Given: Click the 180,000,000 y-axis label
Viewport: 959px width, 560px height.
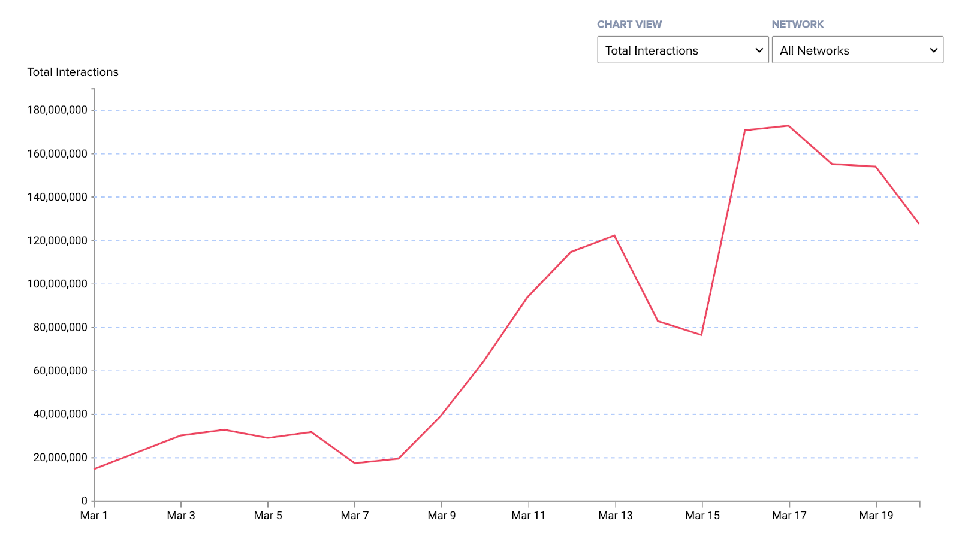Looking at the screenshot, I should point(58,110).
